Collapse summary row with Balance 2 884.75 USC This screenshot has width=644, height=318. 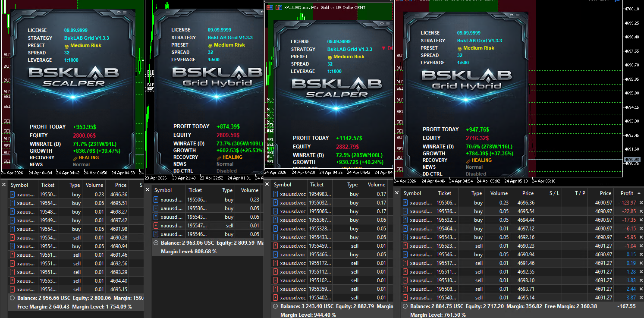pos(405,306)
